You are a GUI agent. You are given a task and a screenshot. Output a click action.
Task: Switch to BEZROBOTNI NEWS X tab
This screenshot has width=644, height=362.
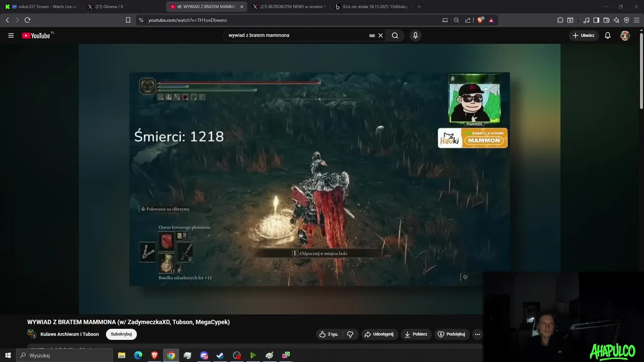click(x=289, y=7)
